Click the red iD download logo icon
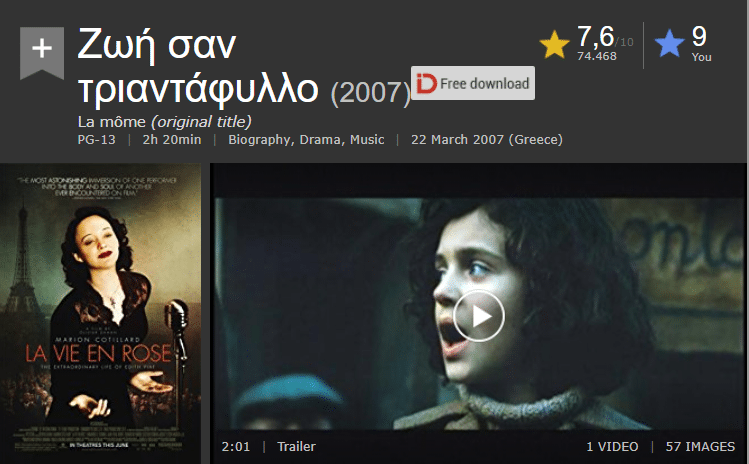Viewport: 749px width, 464px height. (426, 83)
